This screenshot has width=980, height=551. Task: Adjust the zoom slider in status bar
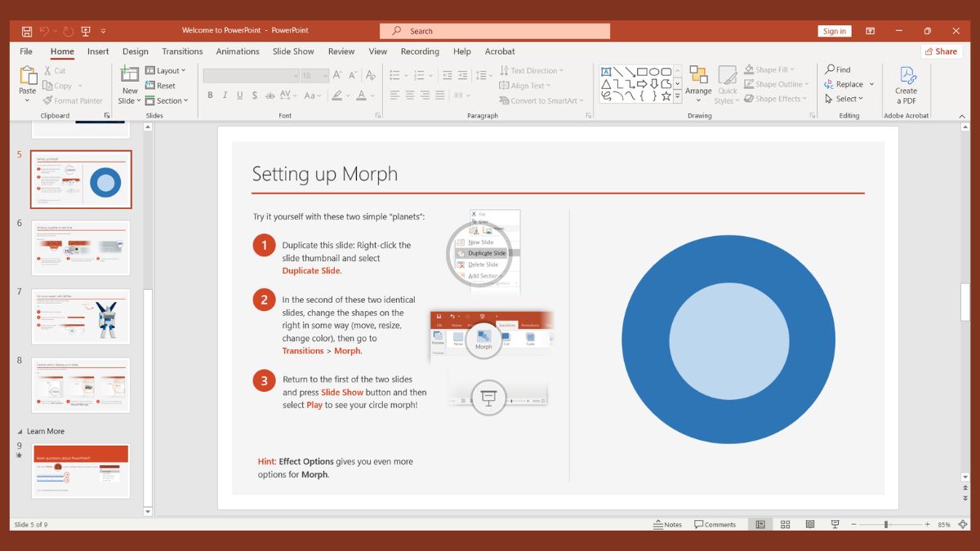[x=886, y=524]
